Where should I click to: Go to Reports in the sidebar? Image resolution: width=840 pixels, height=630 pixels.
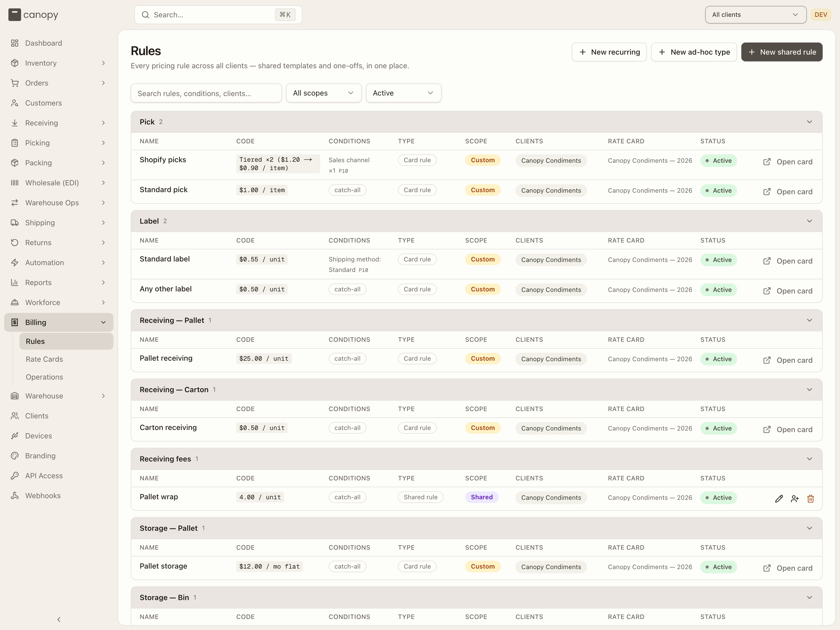point(59,282)
